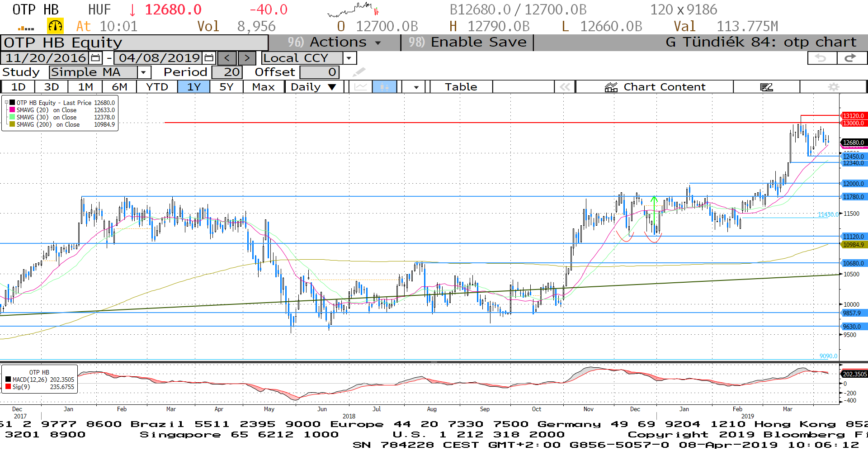This screenshot has width=868, height=470.
Task: Click the 12680.0 last price axis label
Action: pyautogui.click(x=854, y=142)
